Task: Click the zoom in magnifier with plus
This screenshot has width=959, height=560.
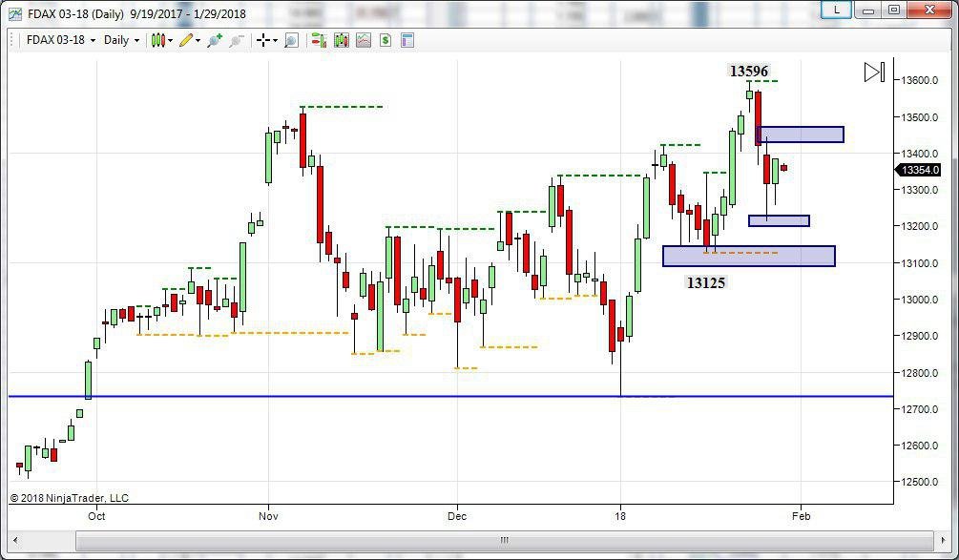Action: point(214,40)
